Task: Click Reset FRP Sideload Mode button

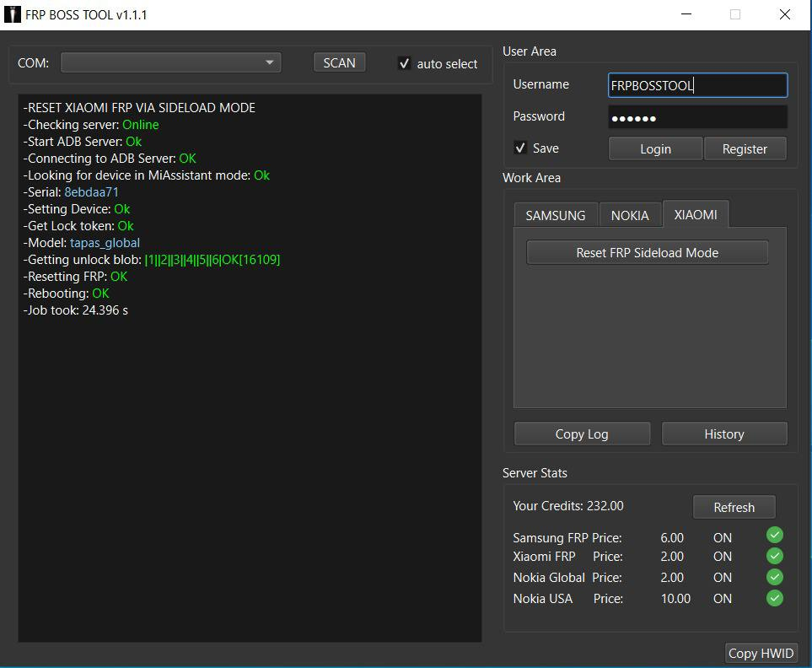Action: point(647,252)
